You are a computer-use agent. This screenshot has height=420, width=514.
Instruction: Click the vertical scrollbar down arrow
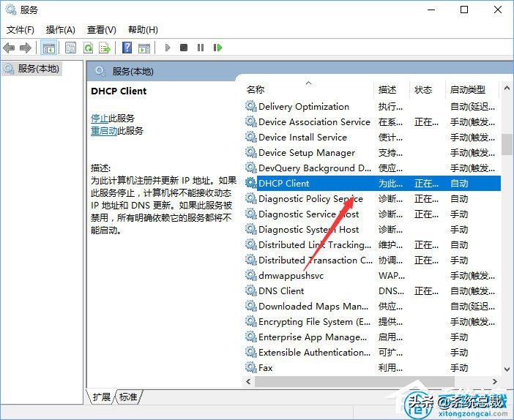coord(507,370)
